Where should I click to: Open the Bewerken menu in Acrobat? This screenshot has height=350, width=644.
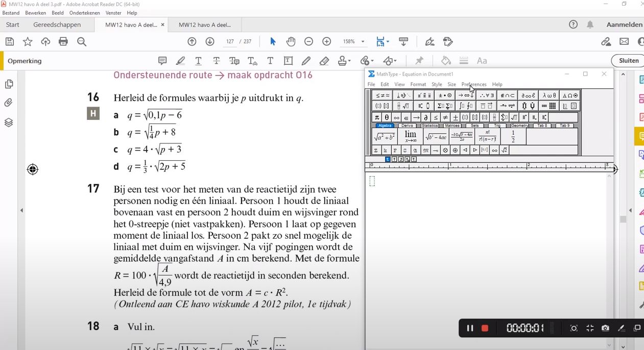35,13
